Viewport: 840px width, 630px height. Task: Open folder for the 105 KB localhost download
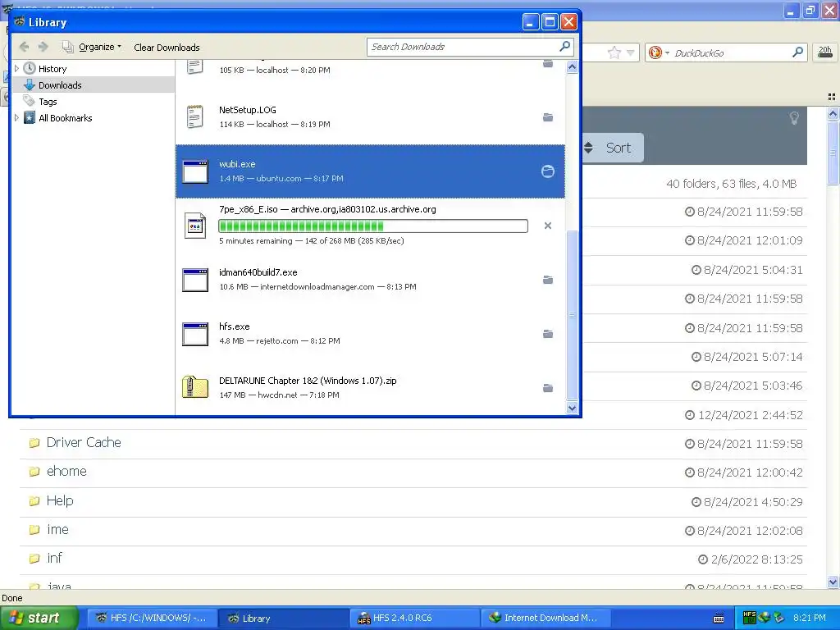pyautogui.click(x=547, y=64)
